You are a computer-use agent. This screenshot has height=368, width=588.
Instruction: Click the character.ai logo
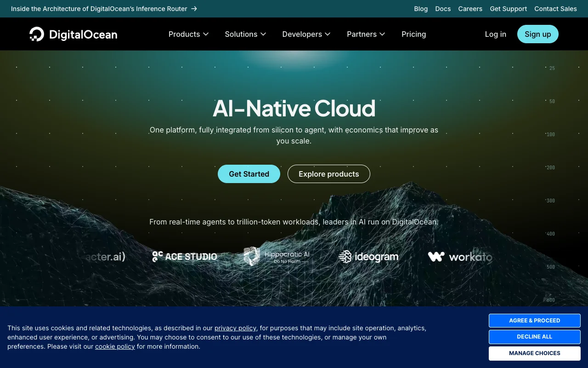click(x=105, y=257)
